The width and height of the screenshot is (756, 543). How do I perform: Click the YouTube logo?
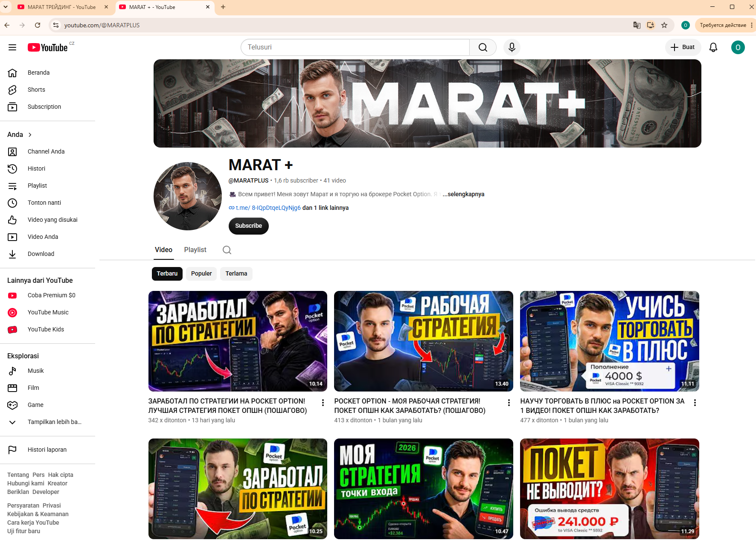(48, 47)
